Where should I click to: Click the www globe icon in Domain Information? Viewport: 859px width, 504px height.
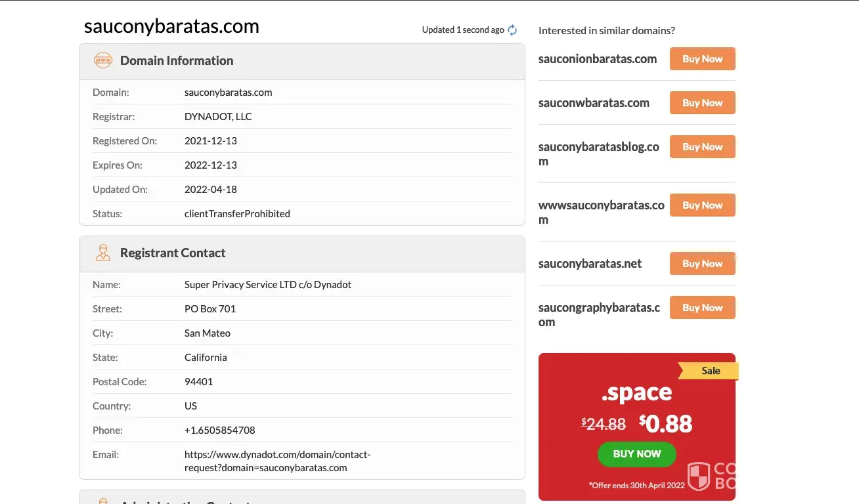(x=103, y=60)
